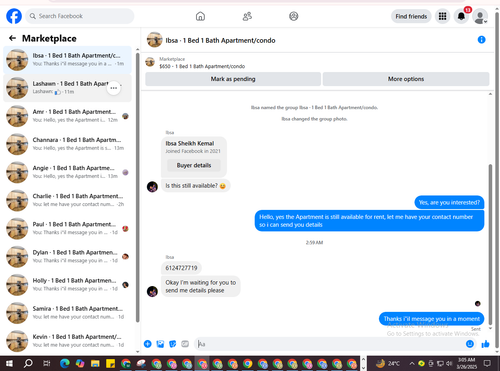The width and height of the screenshot is (500, 371).
Task: Open Angie conversation in list
Action: click(x=67, y=172)
